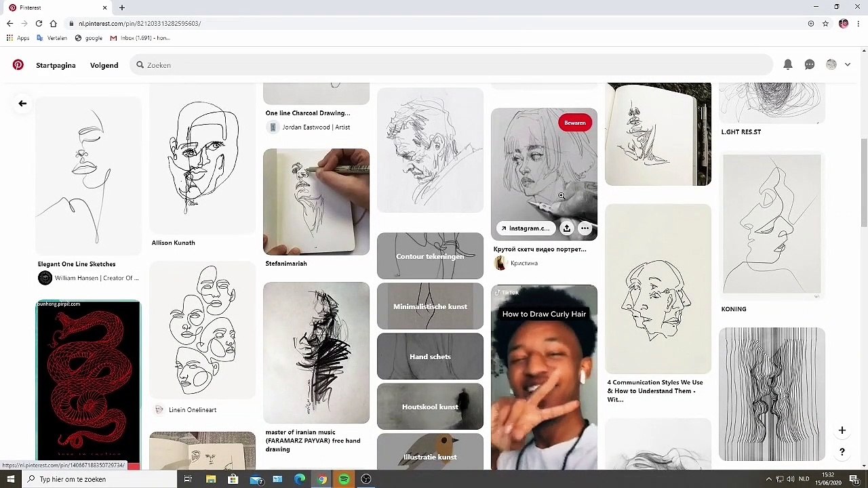
Task: Click the address bar URL
Action: click(139, 23)
